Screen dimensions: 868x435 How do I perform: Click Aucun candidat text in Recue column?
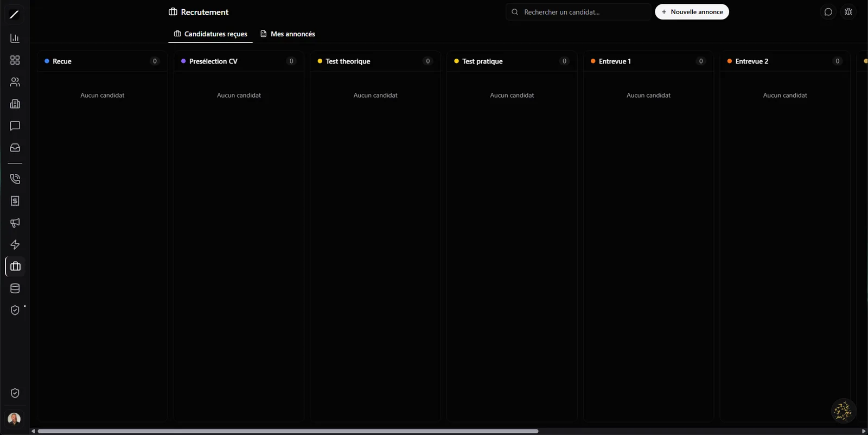point(102,95)
